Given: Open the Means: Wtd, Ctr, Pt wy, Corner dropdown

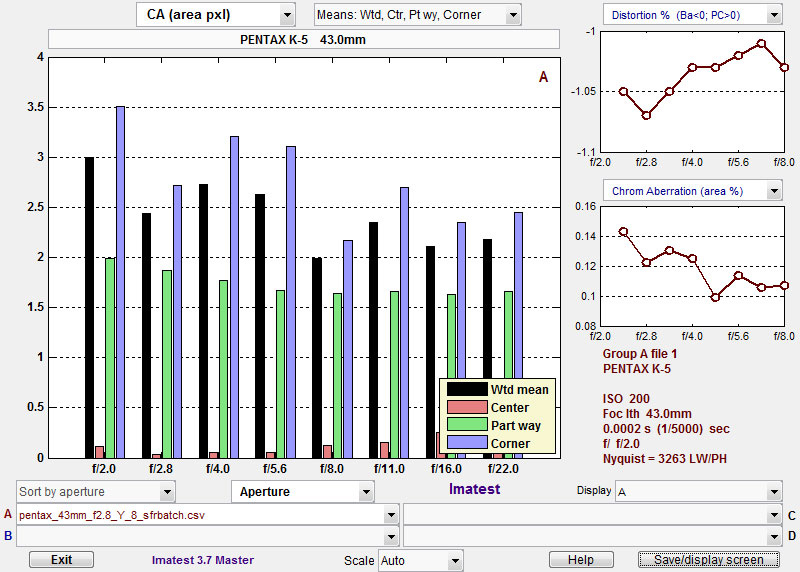Looking at the screenshot, I should coord(417,15).
